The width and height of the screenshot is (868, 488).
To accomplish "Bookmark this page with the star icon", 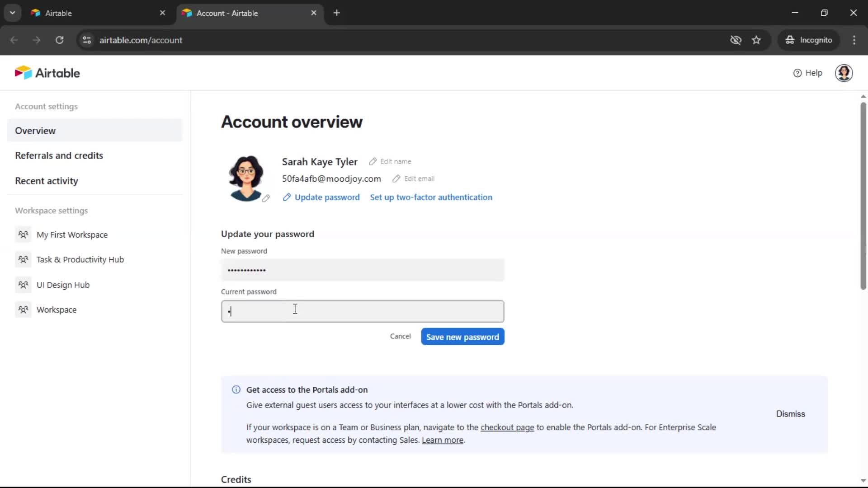I will coord(756,40).
